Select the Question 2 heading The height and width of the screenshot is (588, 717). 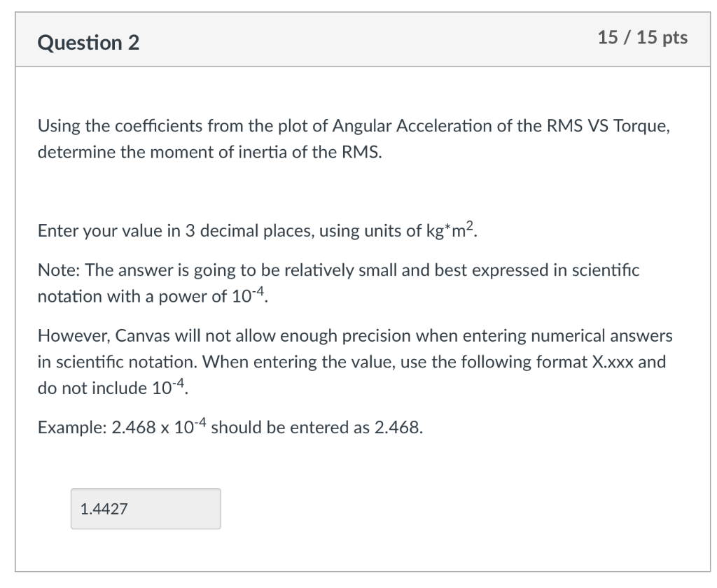pyautogui.click(x=88, y=42)
